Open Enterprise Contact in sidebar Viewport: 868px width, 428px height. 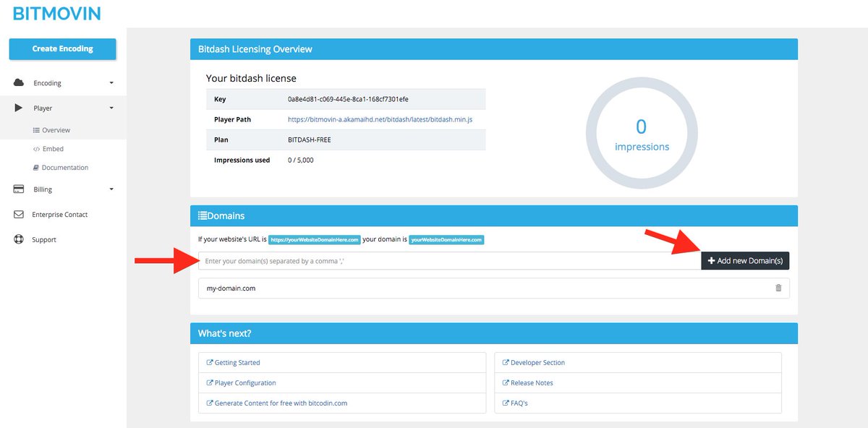click(x=60, y=215)
